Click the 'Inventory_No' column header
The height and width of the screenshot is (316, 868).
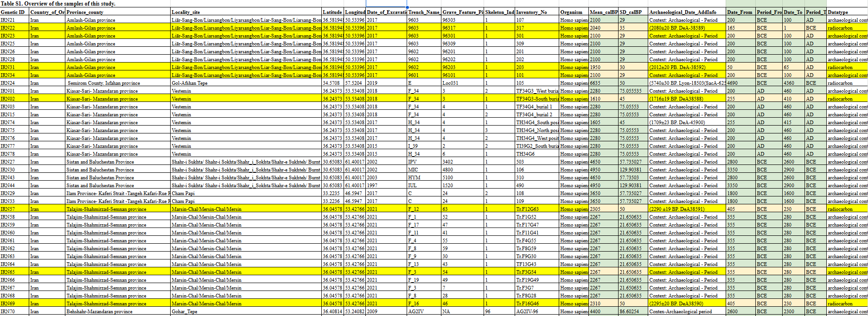click(x=537, y=12)
